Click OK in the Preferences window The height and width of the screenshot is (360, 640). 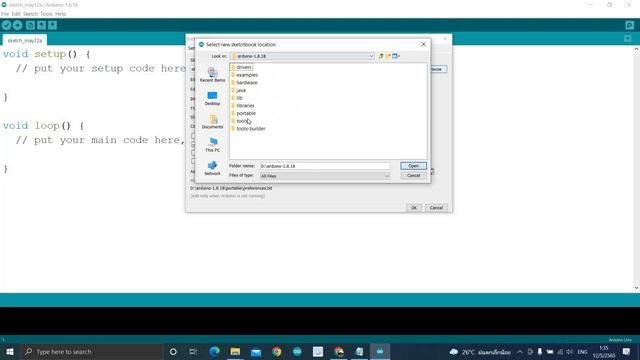414,208
